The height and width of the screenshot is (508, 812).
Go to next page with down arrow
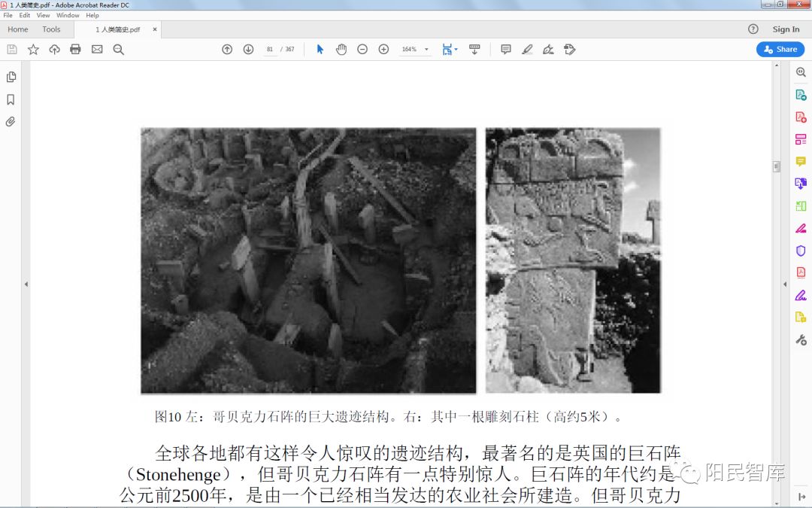coord(248,50)
